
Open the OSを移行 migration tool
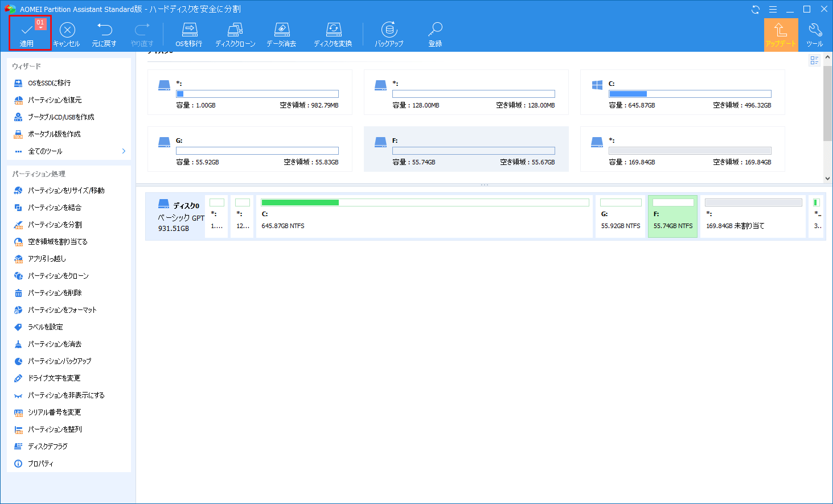click(189, 34)
